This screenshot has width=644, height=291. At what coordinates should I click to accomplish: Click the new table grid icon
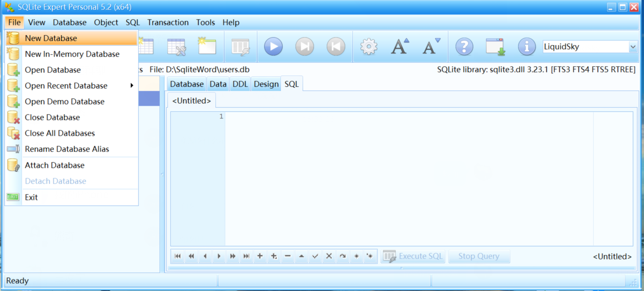[147, 46]
